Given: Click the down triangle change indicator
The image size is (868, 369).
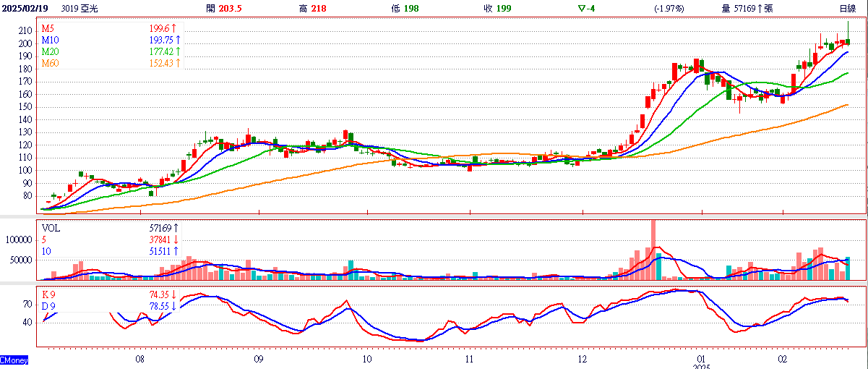Looking at the screenshot, I should (x=583, y=8).
